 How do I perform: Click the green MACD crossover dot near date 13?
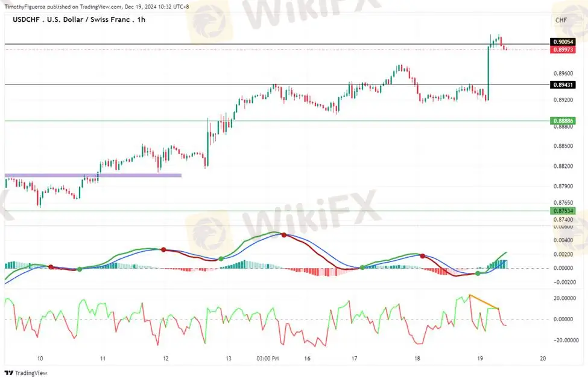click(221, 259)
